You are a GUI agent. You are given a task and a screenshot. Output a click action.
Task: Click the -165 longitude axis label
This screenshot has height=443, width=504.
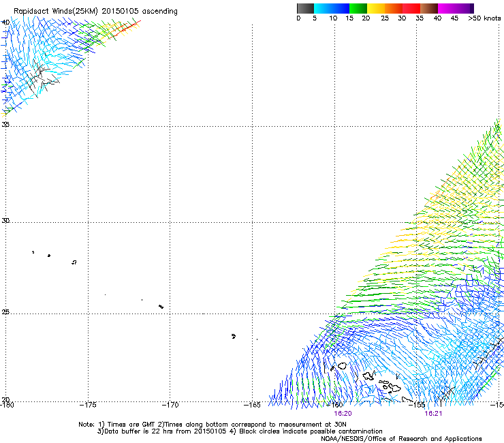tap(251, 405)
